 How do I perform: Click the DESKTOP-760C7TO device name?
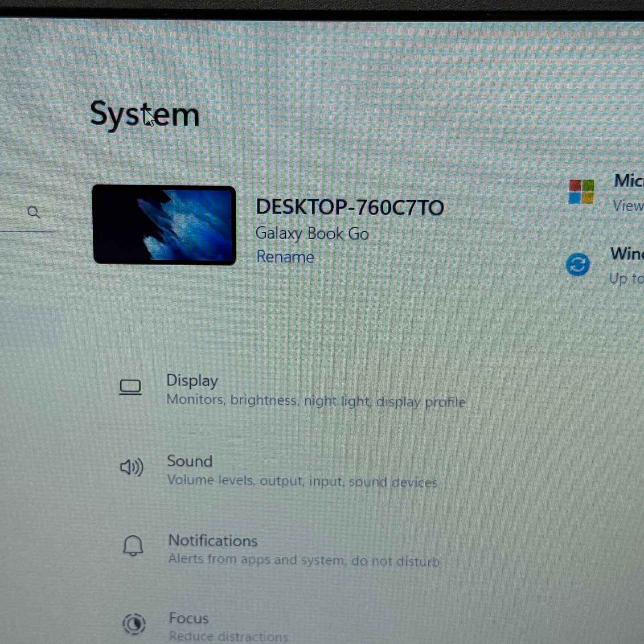(350, 207)
